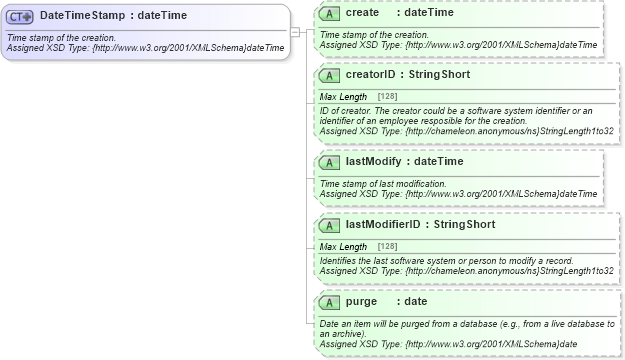Click the attribute icon next to purge
Screen dimensions: 625x360
tap(329, 303)
